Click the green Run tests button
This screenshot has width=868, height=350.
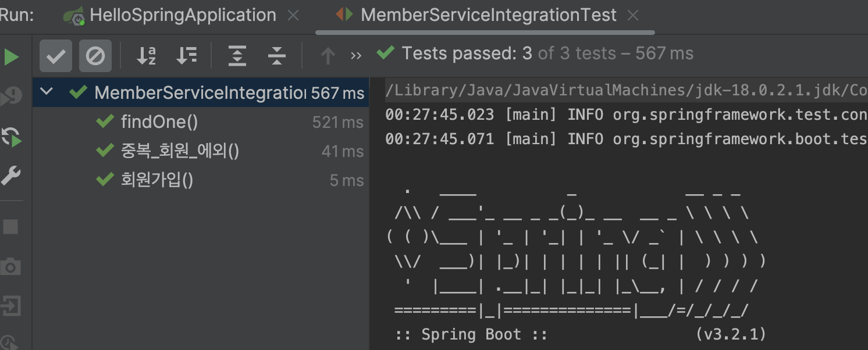click(11, 57)
